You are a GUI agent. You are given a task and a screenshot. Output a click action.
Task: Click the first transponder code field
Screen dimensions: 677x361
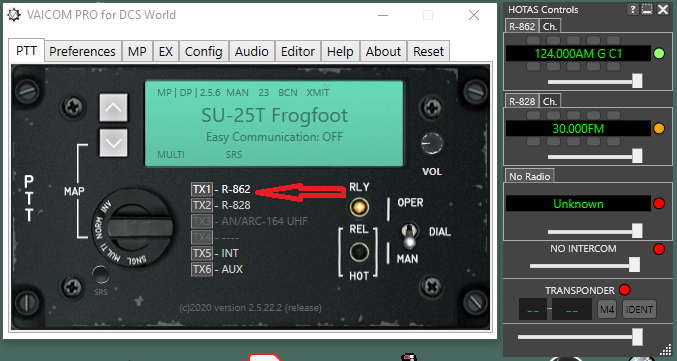tap(533, 309)
